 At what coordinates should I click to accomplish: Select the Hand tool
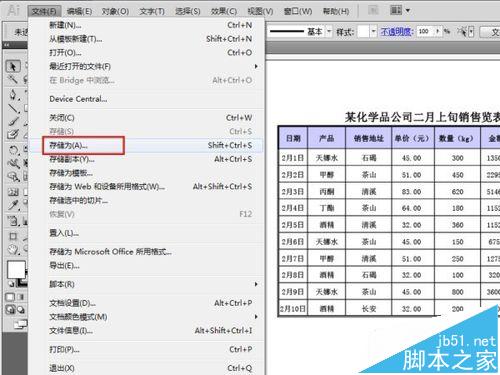pos(13,249)
